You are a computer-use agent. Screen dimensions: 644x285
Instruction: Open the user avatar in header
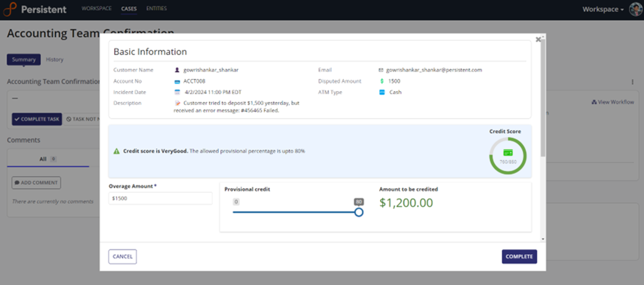(636, 9)
